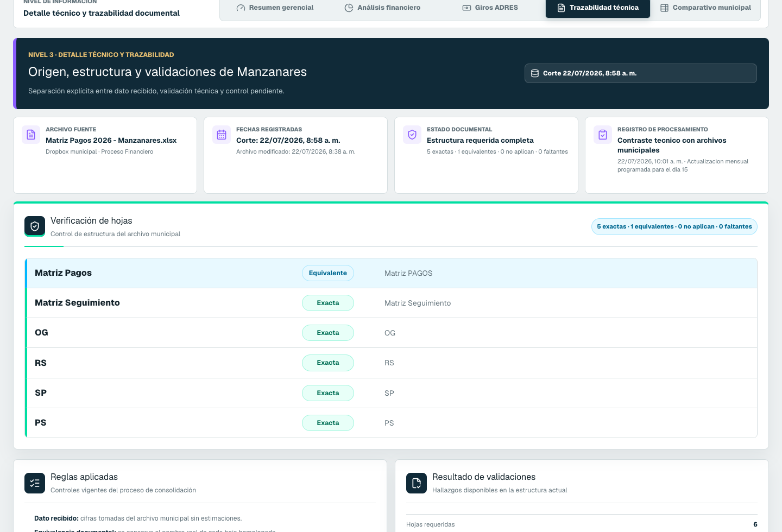This screenshot has width=782, height=532.
Task: Click the Matriz PAGOS source name text
Action: pos(408,273)
